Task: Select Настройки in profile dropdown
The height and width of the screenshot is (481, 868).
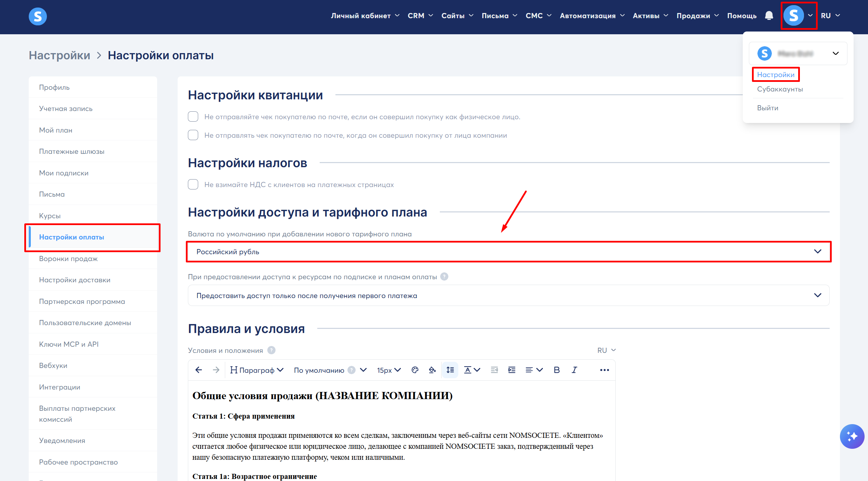Action: click(x=776, y=75)
